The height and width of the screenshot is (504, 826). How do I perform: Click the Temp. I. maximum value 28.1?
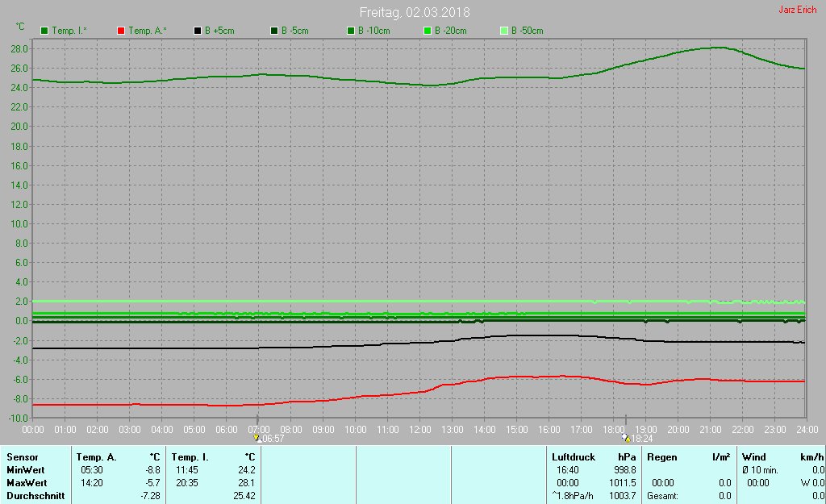coord(247,483)
